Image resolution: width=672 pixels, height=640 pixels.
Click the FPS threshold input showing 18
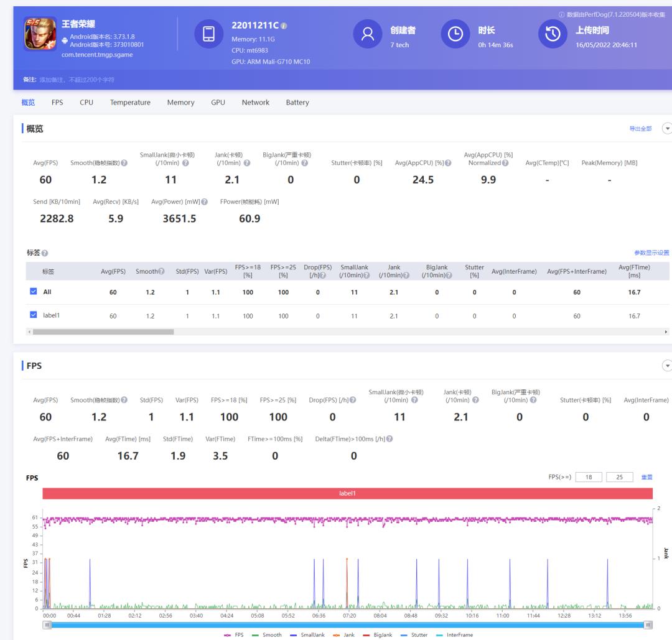[x=588, y=477]
